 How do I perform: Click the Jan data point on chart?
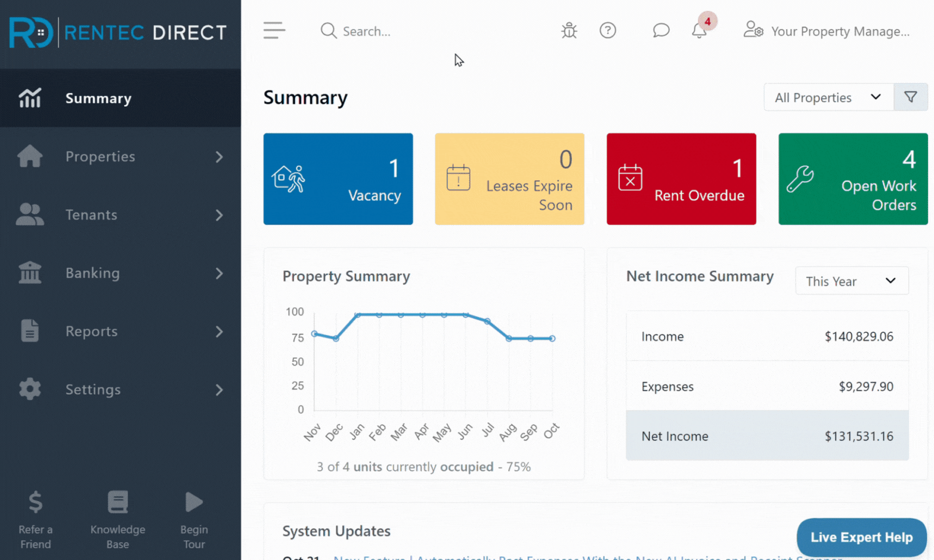coord(358,315)
